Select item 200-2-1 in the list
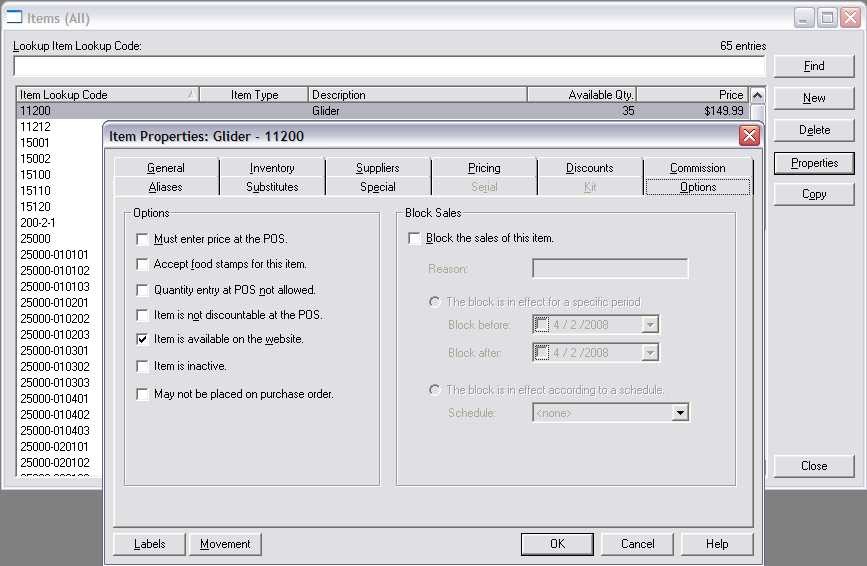 coord(38,223)
